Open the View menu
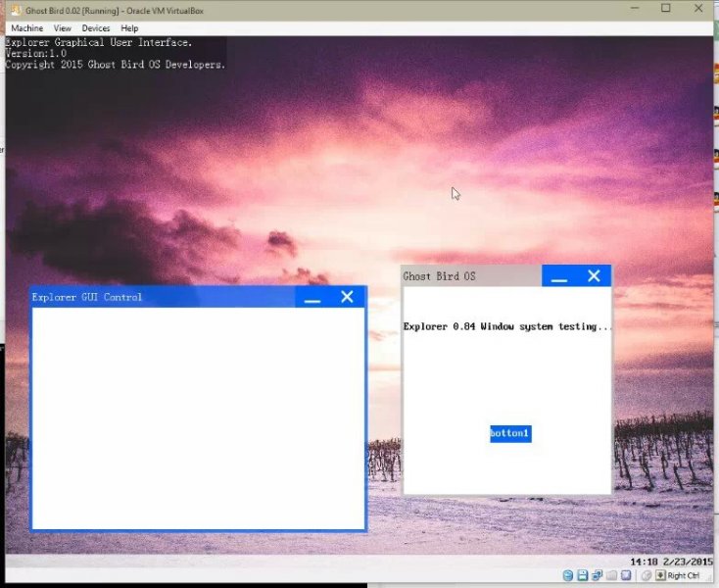The height and width of the screenshot is (588, 719). tap(63, 28)
